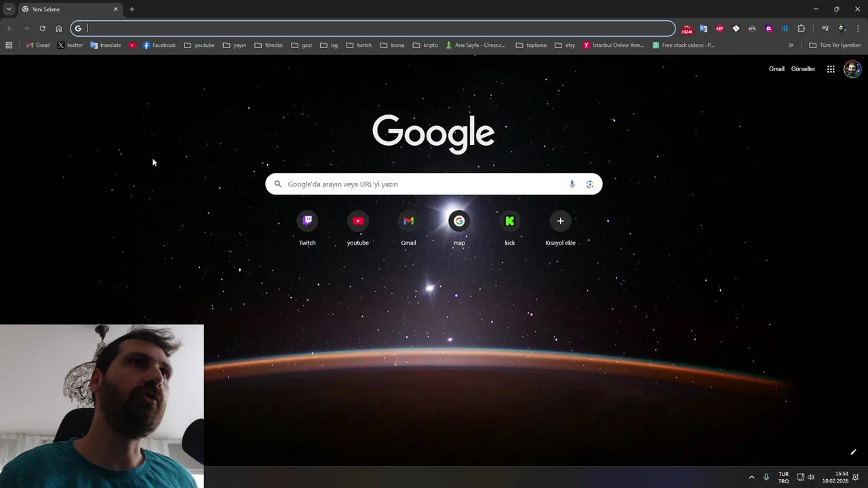
Task: Open the purple star extension
Action: (x=768, y=28)
